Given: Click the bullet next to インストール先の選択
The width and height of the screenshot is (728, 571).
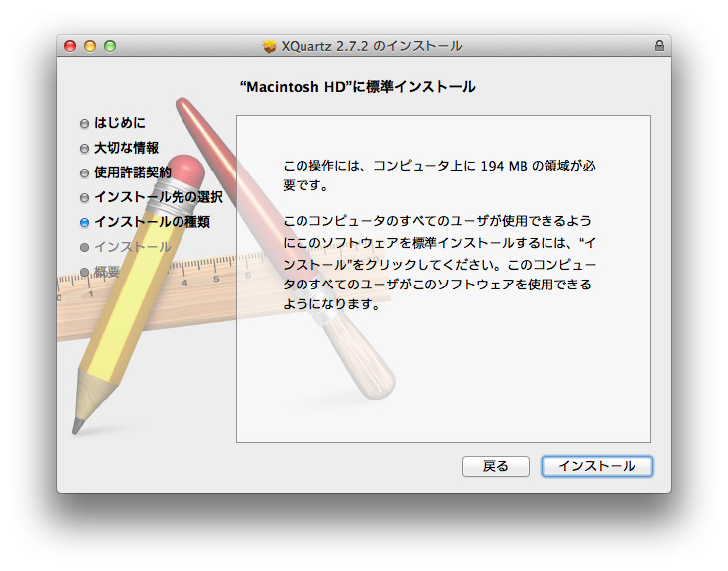Looking at the screenshot, I should tap(84, 197).
